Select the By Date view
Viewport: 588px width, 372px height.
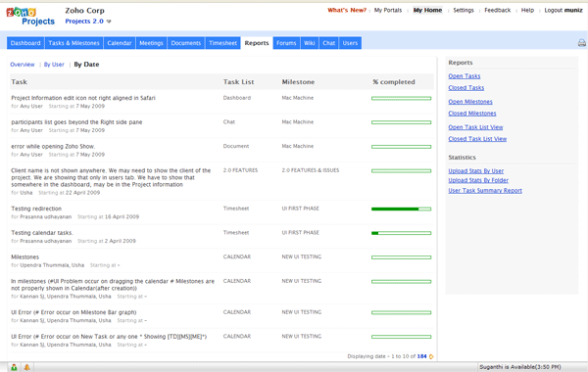pos(86,65)
